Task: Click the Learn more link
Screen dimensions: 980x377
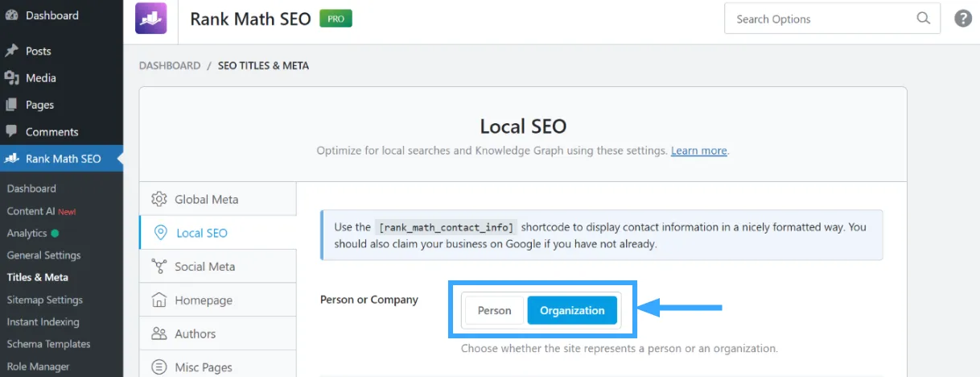Action: [x=699, y=151]
